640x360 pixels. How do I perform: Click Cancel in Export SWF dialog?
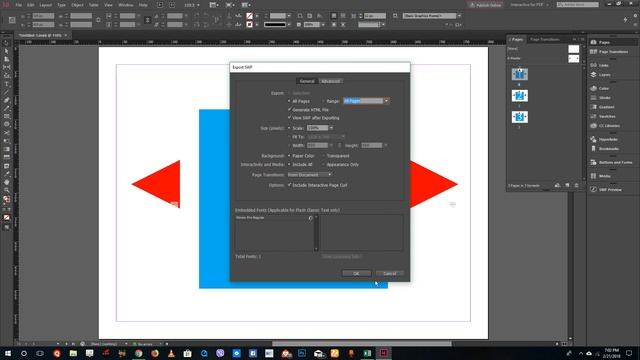pos(390,273)
